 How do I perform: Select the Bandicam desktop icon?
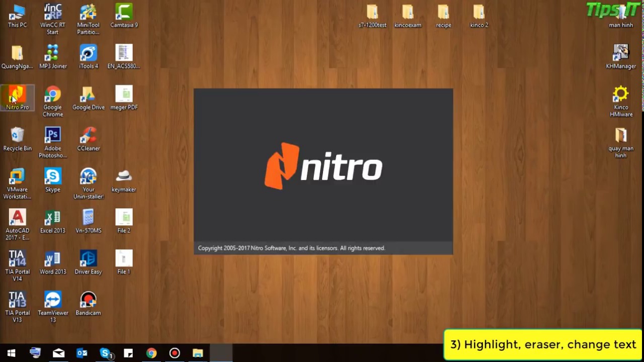coord(89,304)
